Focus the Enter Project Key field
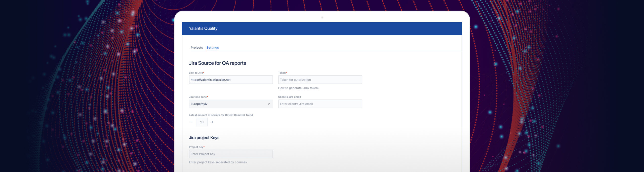Viewport: 644px width, 172px height. pyautogui.click(x=231, y=154)
